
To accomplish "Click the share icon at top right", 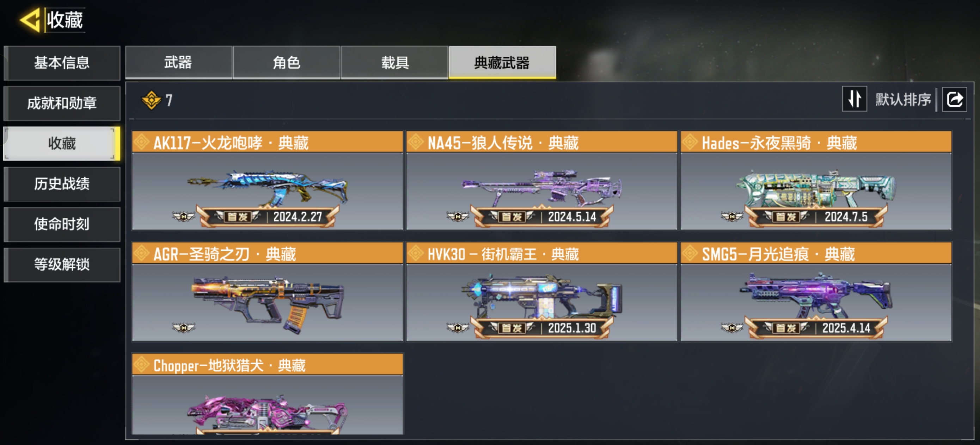I will (x=954, y=100).
